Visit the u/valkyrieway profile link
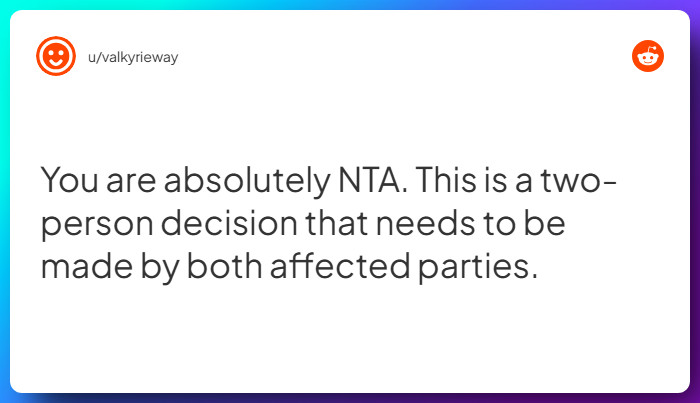Screen dimensions: 700x403 133,58
